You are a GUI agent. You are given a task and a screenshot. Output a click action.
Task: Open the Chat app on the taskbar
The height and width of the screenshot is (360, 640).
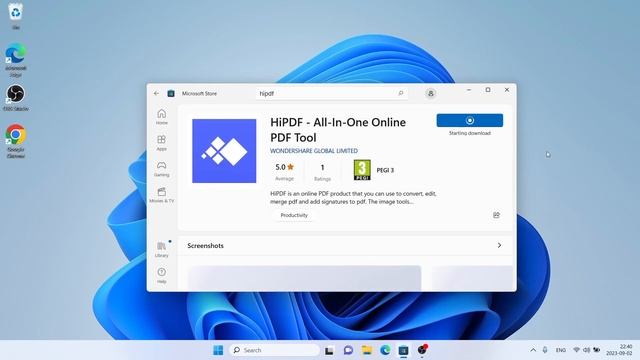coord(348,350)
